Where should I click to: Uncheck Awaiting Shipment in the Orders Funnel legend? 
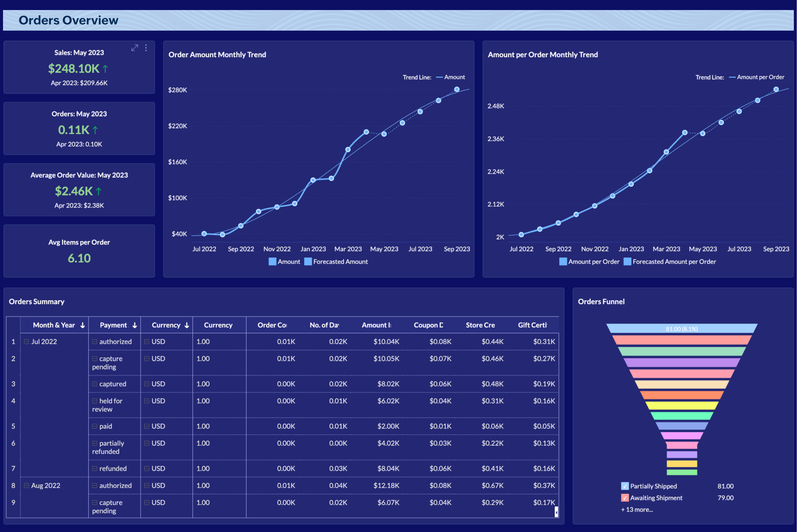pyautogui.click(x=625, y=498)
